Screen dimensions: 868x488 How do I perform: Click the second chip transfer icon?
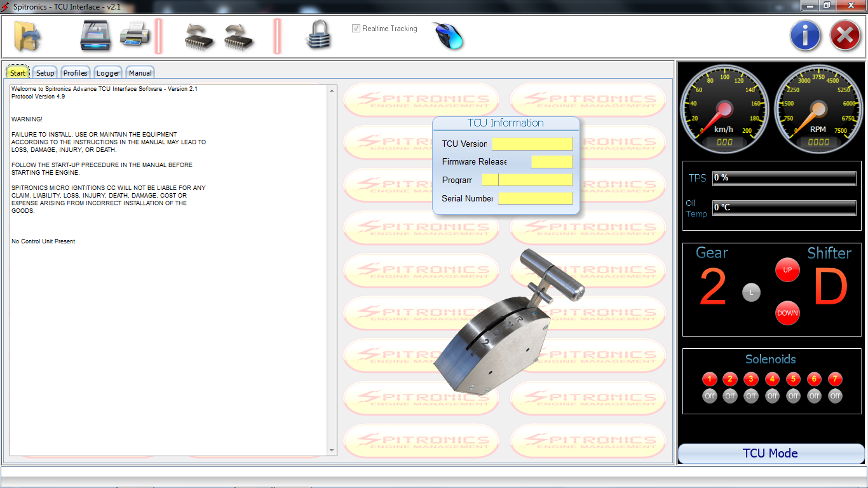click(238, 37)
